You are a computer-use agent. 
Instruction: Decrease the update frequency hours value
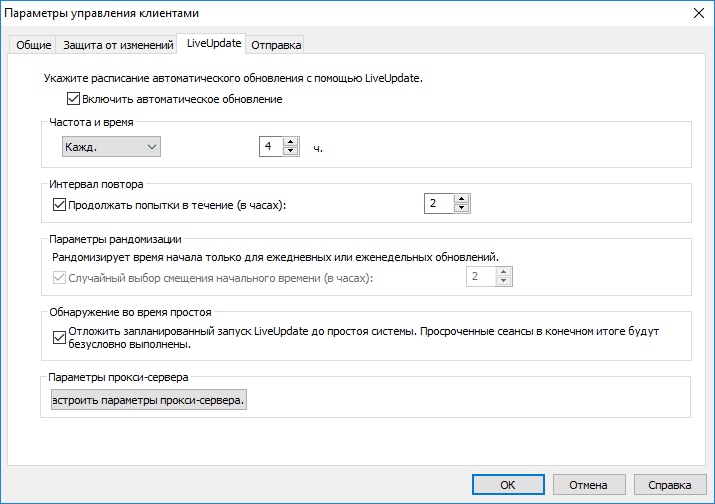(291, 152)
